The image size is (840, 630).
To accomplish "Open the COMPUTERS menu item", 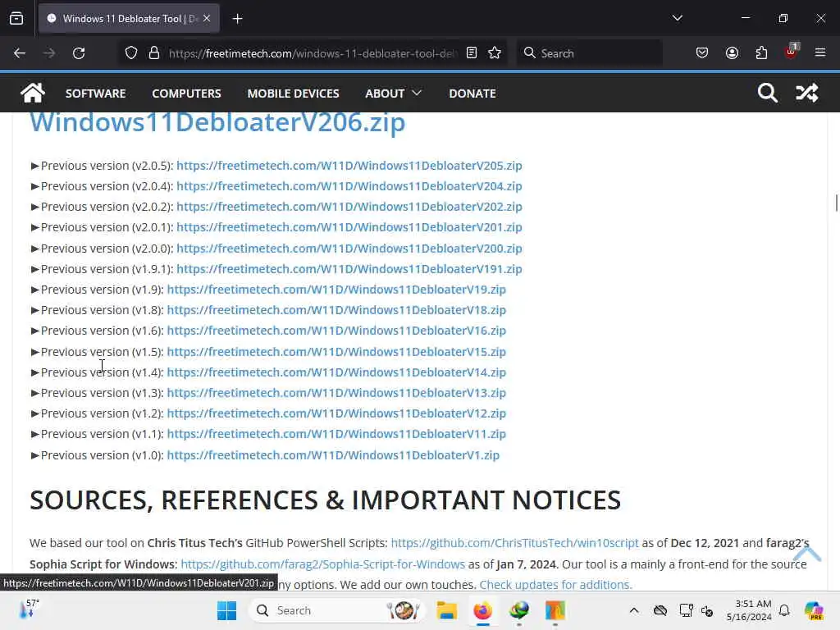I will (x=186, y=94).
